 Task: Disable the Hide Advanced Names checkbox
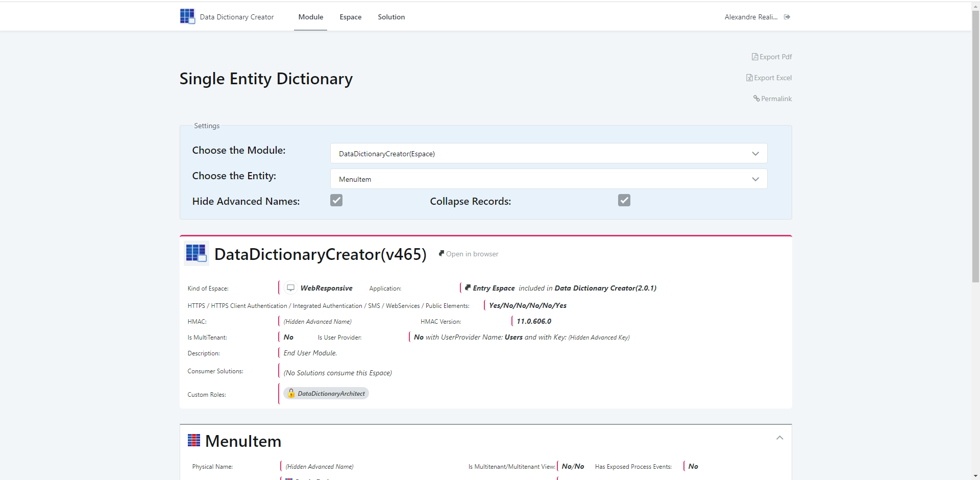pyautogui.click(x=336, y=200)
